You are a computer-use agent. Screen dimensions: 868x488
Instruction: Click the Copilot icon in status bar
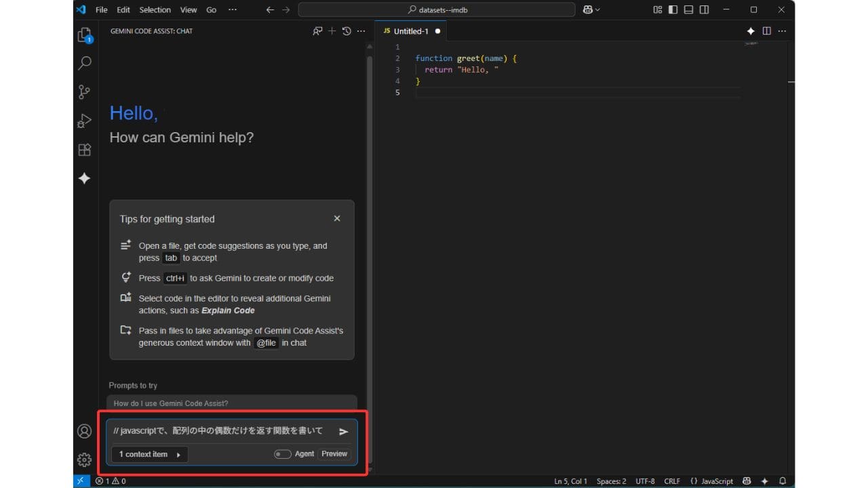pos(746,481)
